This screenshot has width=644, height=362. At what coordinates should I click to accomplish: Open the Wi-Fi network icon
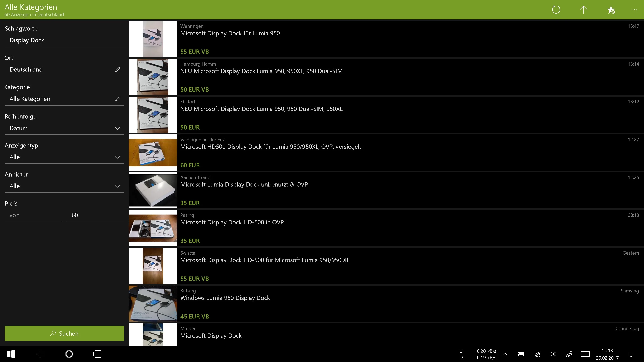point(537,354)
